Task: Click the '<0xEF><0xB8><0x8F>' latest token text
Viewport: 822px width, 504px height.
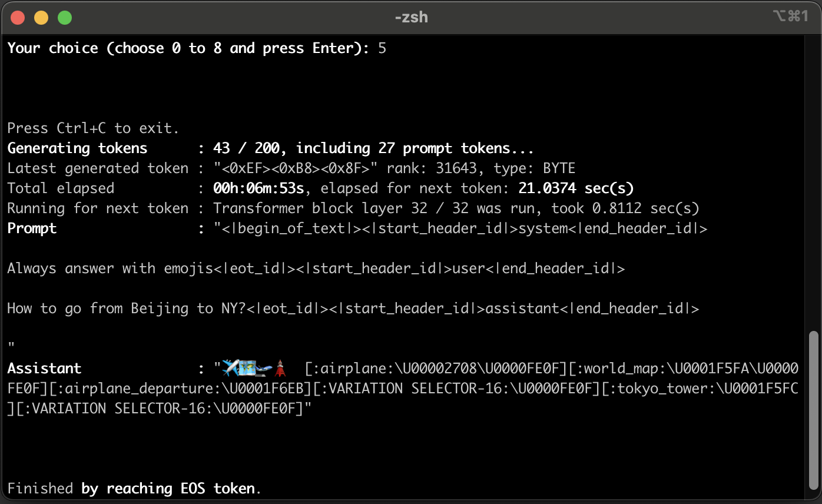Action: point(296,168)
